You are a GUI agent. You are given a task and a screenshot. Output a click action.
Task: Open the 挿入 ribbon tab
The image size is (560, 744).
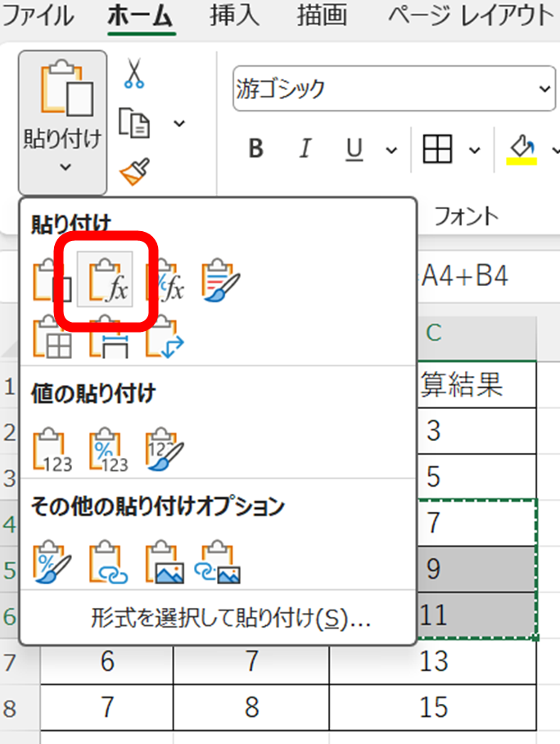(x=234, y=16)
